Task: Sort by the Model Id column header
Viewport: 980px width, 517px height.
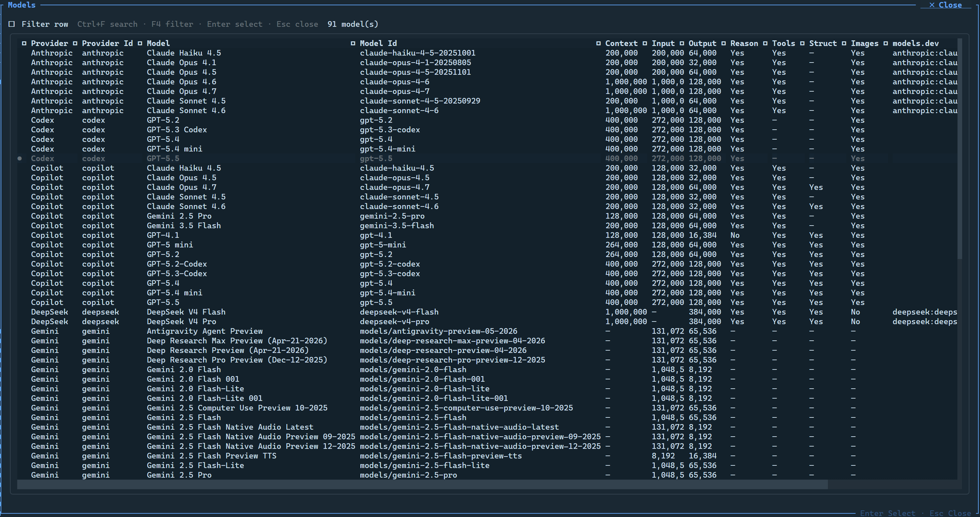Action: (x=378, y=43)
